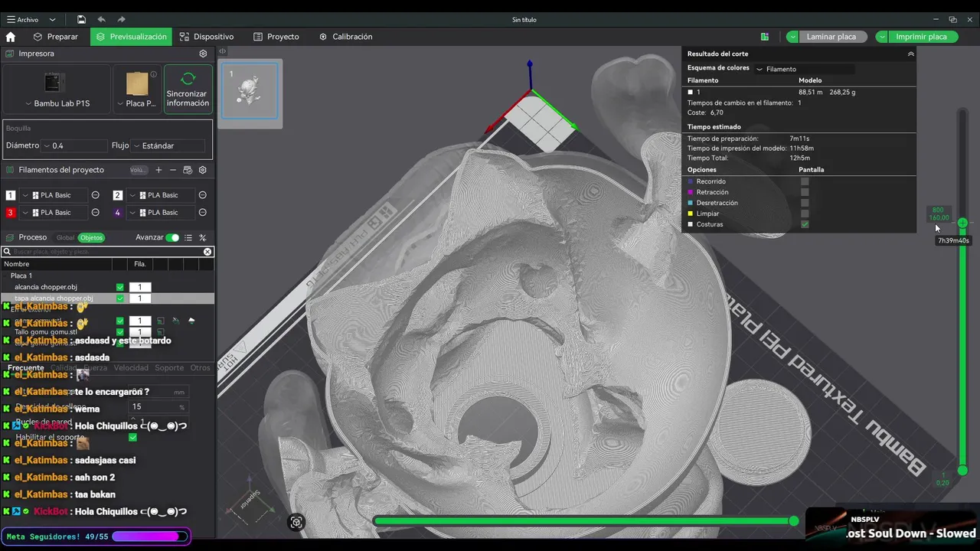Open nozzle Diámetro 0.4 dropdown
The height and width of the screenshot is (551, 980).
click(x=75, y=145)
